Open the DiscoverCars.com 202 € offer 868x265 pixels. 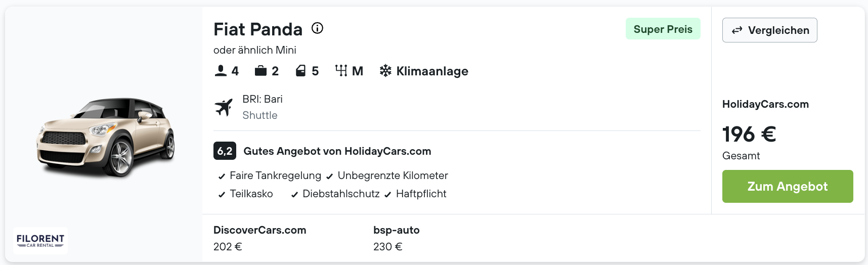pyautogui.click(x=259, y=238)
